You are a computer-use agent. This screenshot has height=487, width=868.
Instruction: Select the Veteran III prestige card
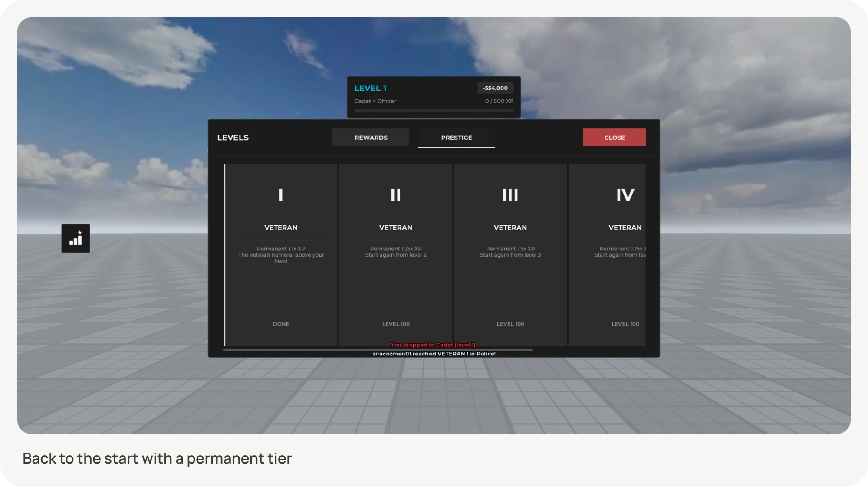tap(510, 255)
